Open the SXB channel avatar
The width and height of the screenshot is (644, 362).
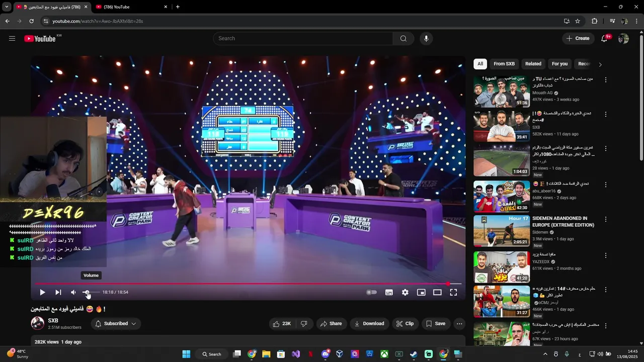38,323
